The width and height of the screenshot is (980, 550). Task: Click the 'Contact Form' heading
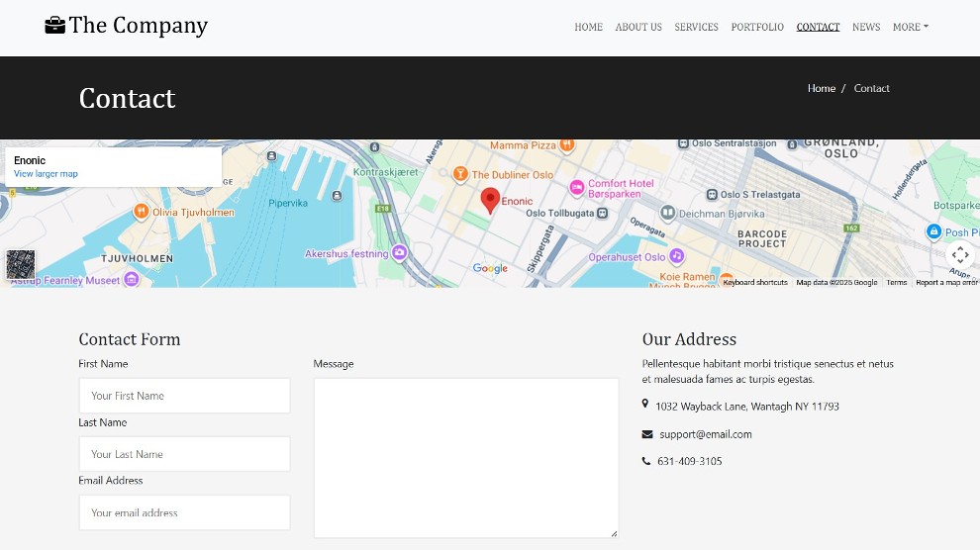pyautogui.click(x=130, y=339)
